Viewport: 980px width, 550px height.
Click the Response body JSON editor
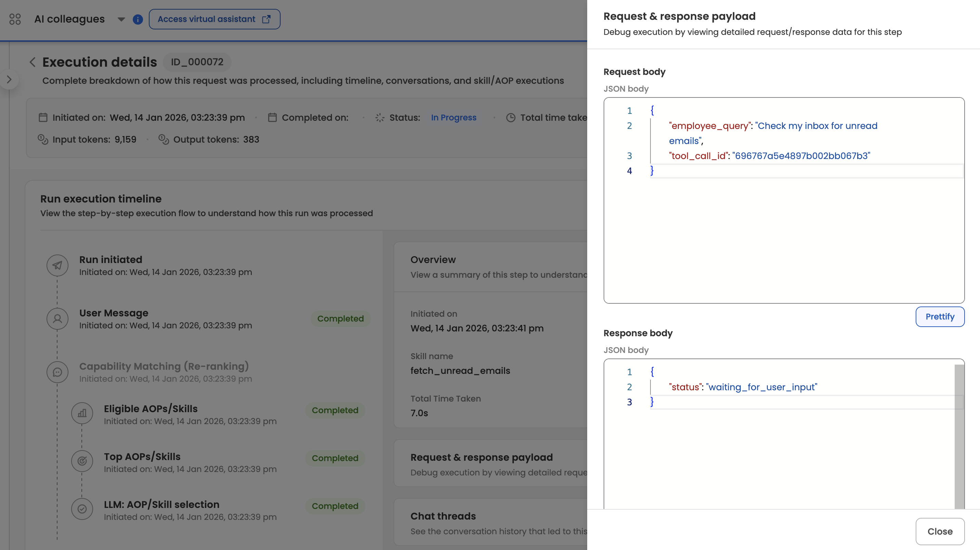(780, 456)
